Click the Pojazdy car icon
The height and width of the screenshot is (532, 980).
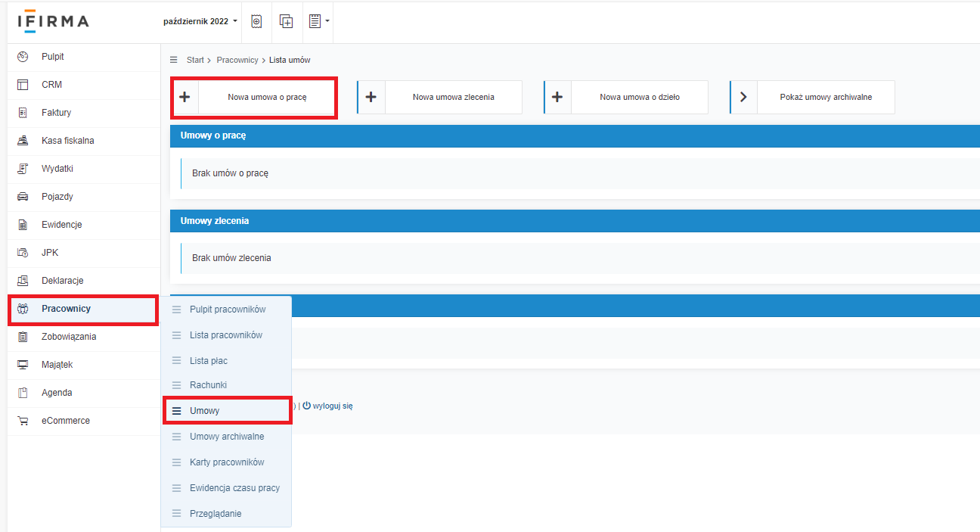point(23,197)
